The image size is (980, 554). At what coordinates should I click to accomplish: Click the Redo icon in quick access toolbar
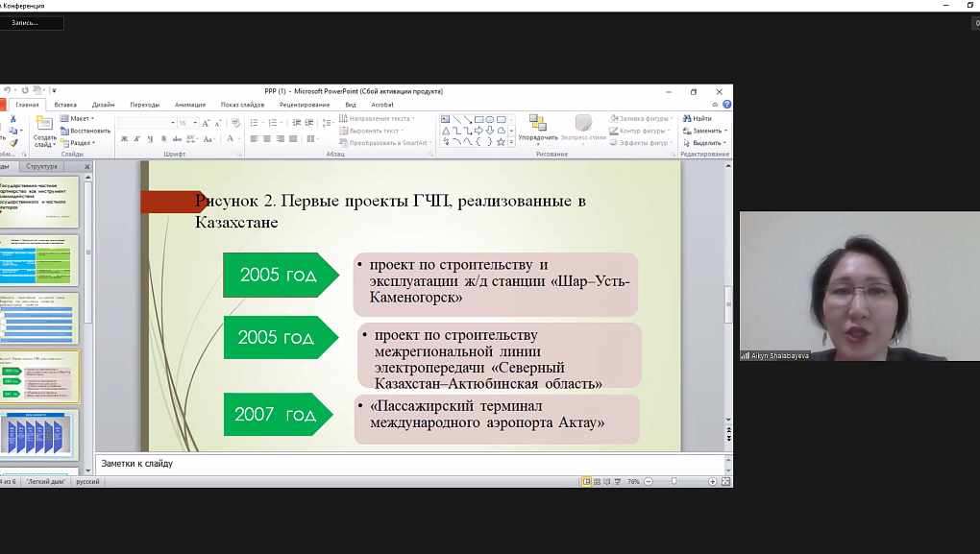25,90
